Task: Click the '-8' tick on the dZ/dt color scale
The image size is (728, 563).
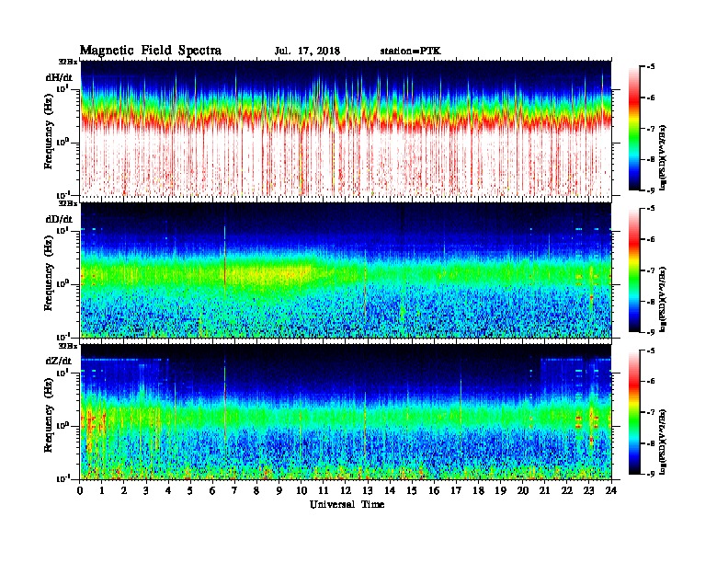Action: tap(650, 443)
